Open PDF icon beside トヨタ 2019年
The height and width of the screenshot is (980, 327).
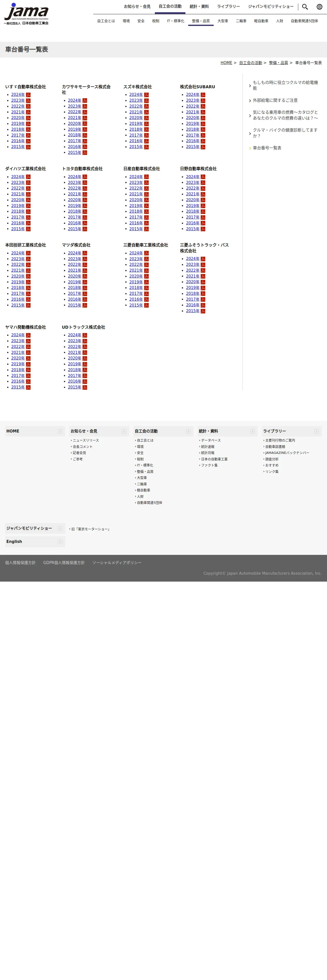click(85, 206)
